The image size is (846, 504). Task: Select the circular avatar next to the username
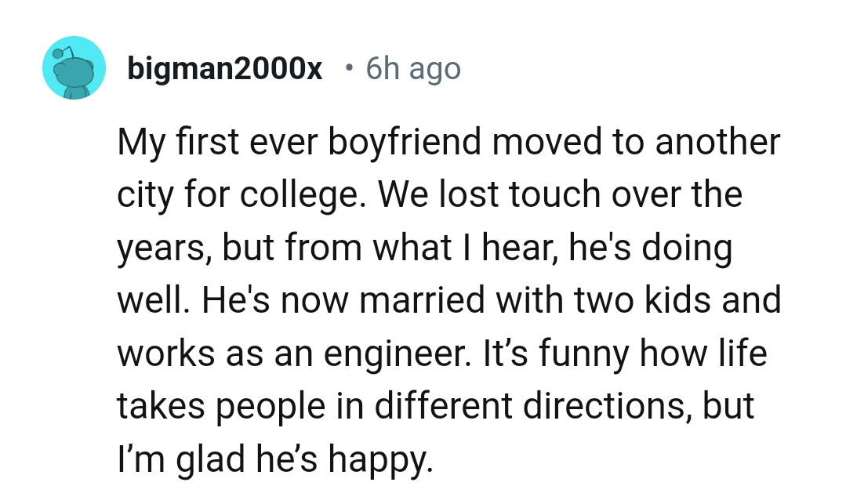click(74, 67)
